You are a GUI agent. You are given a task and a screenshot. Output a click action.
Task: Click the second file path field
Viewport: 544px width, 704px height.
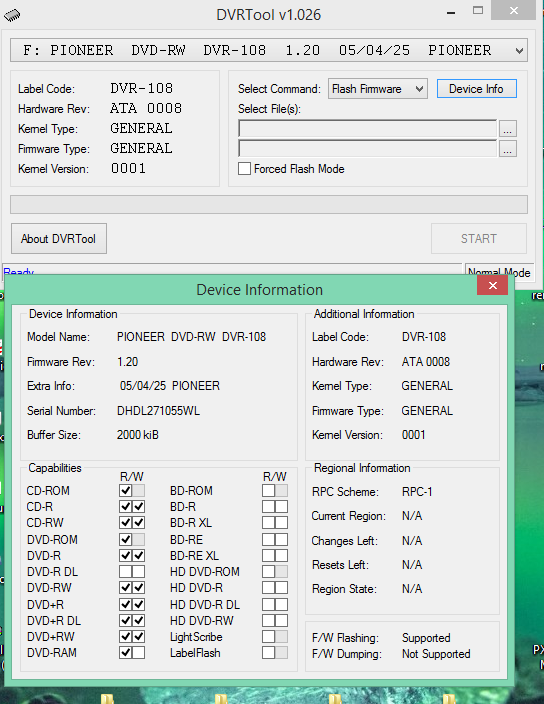tap(368, 149)
